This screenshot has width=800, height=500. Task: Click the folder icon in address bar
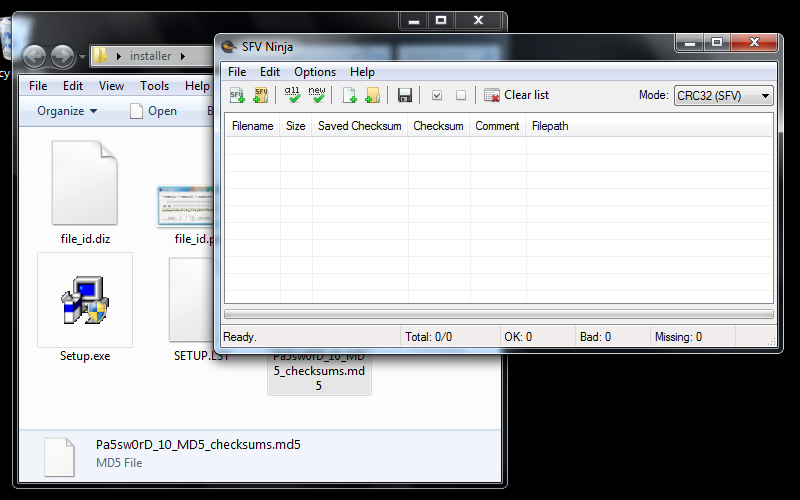click(x=101, y=56)
